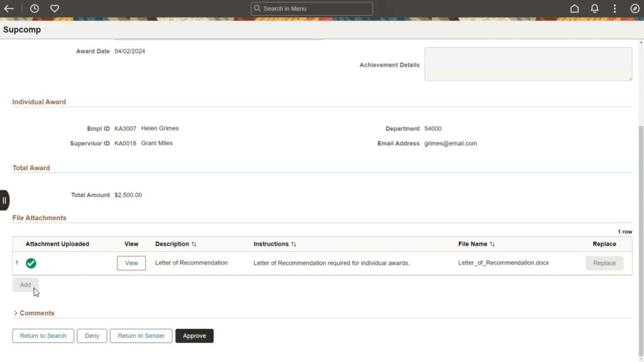Add a new file attachment

[25, 284]
